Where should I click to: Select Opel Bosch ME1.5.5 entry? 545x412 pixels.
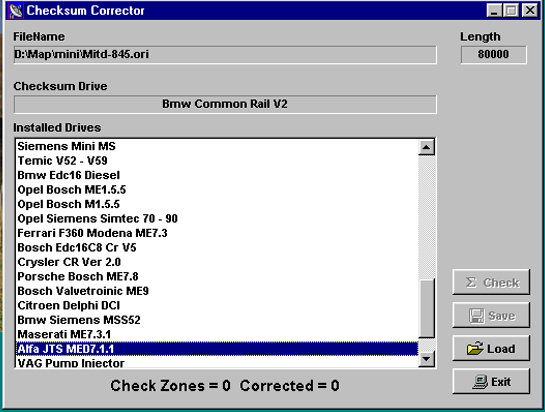click(218, 189)
